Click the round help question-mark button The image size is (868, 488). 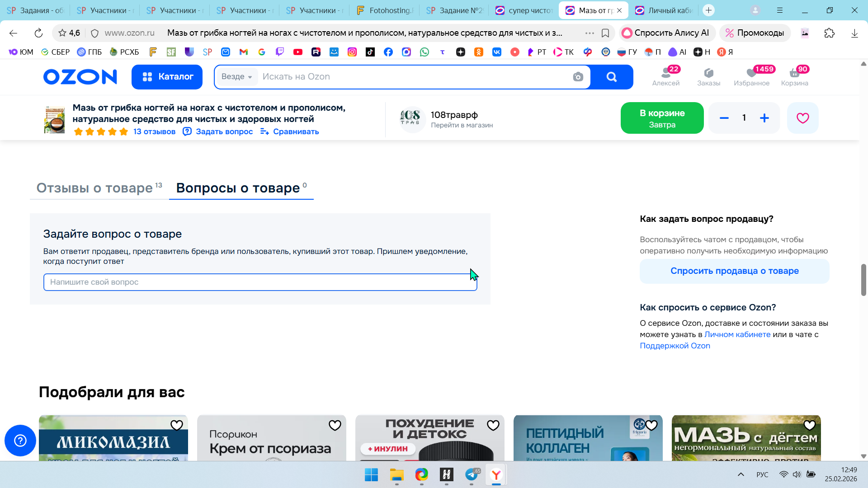click(20, 440)
